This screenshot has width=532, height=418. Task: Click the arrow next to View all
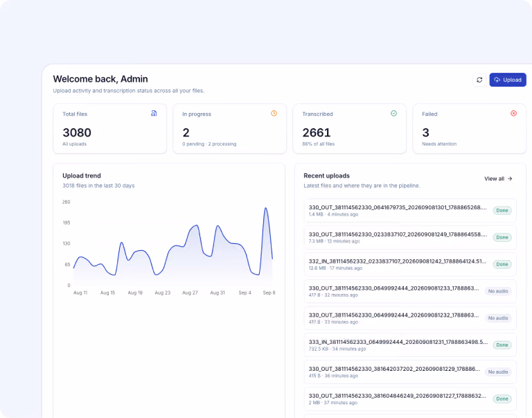(510, 179)
